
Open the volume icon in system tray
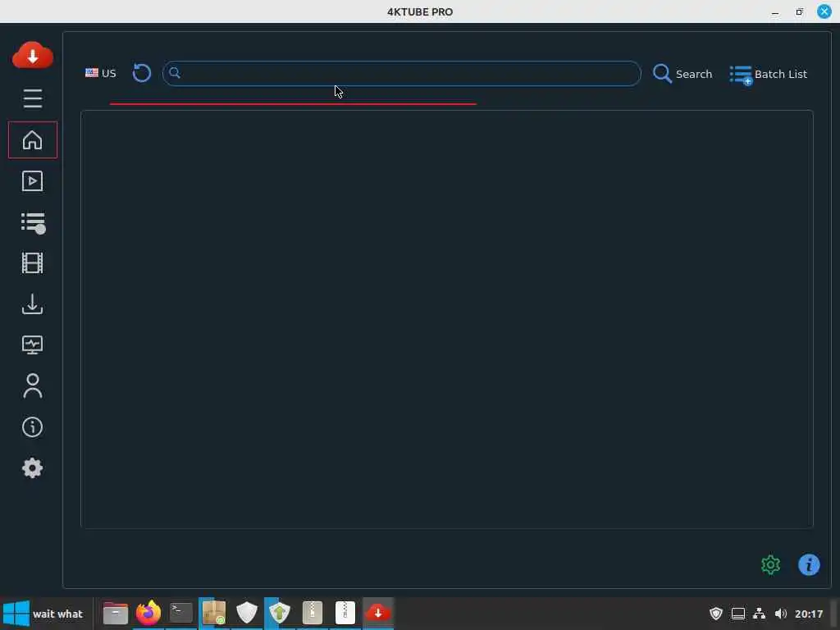pyautogui.click(x=781, y=614)
